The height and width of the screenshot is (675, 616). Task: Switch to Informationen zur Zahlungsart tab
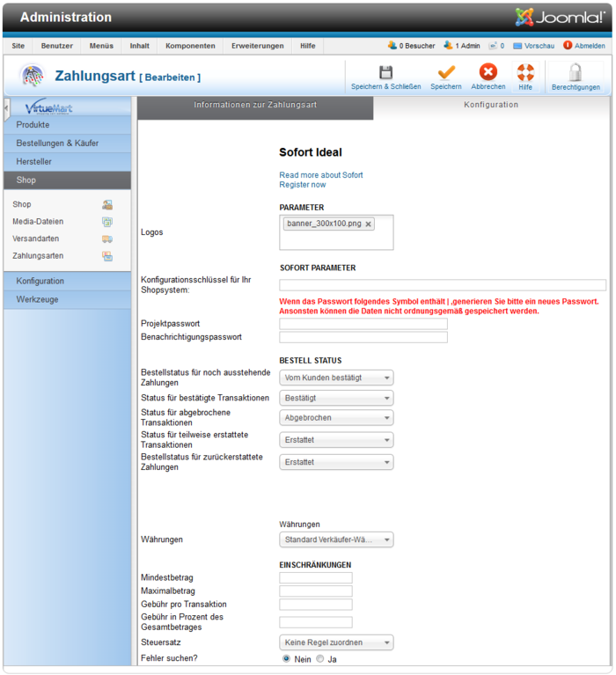click(255, 107)
